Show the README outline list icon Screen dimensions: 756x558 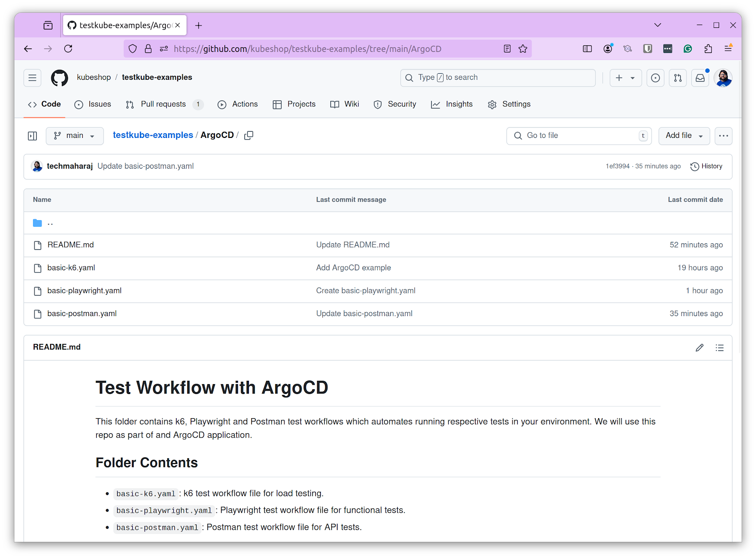(720, 348)
